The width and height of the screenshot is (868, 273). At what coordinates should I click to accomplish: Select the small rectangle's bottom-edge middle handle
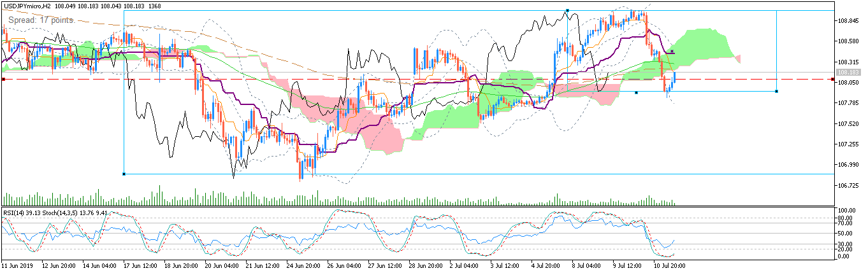coord(636,93)
